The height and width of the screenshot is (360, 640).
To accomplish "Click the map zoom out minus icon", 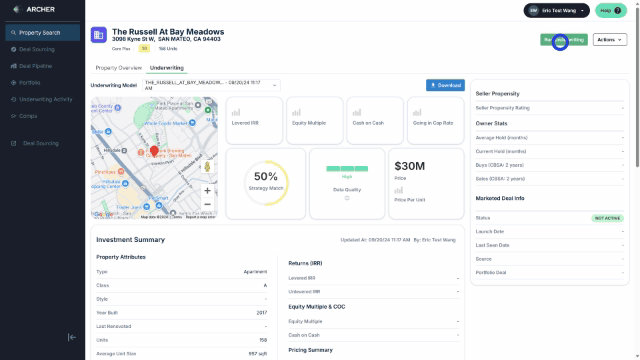I will 207,204.
